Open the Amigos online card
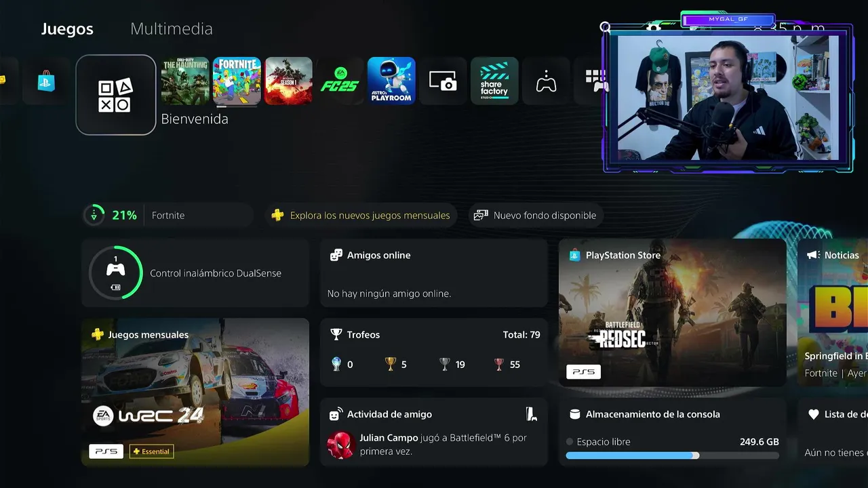 [434, 273]
